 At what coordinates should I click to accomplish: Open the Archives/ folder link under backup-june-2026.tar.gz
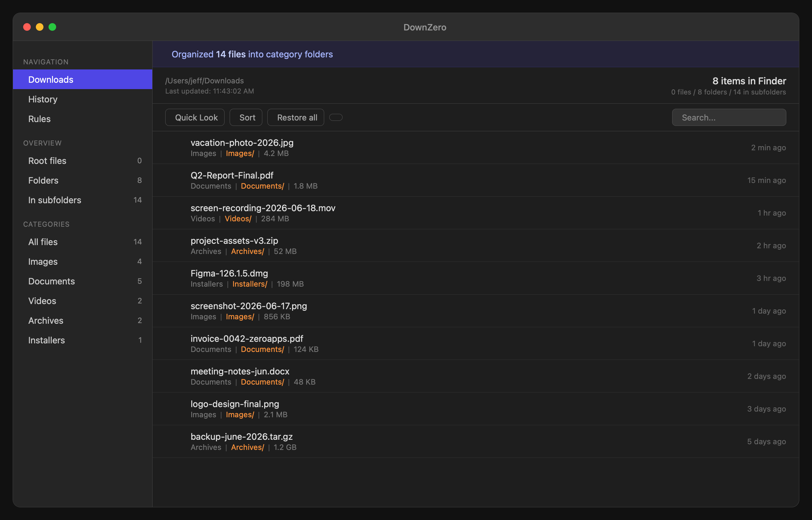[248, 447]
